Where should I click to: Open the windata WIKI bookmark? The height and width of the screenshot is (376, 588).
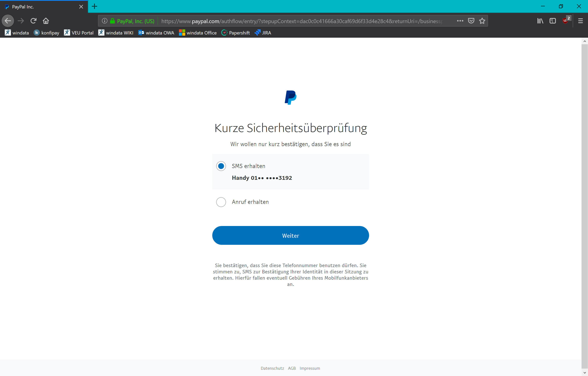pos(116,33)
